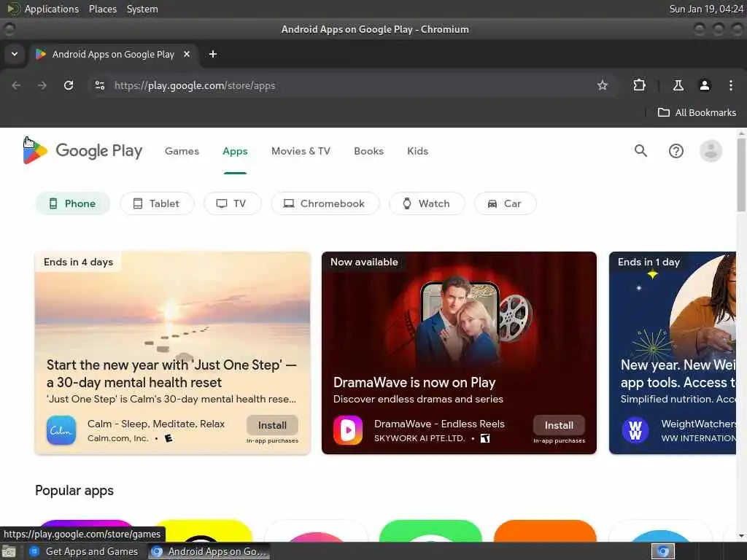Open the Chrome Labs flask icon
This screenshot has width=747, height=560.
(678, 85)
